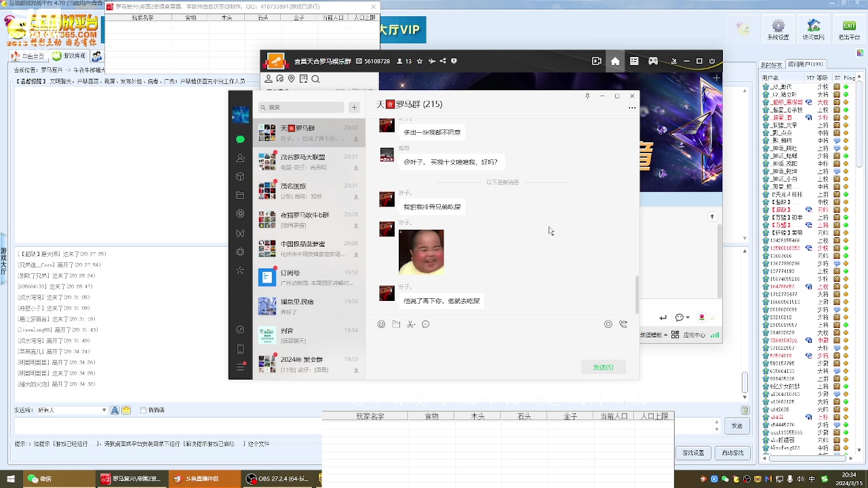Open 应用中心 in the YY window
The image size is (868, 488).
[x=693, y=335]
